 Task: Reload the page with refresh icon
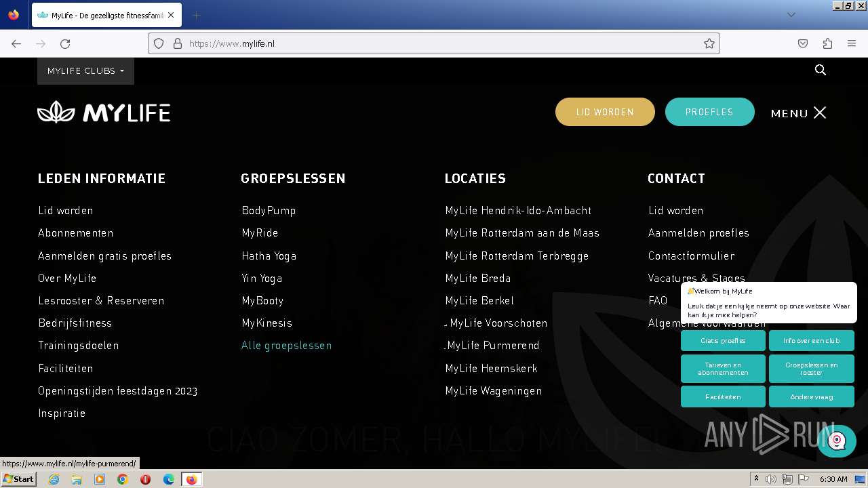tap(65, 43)
